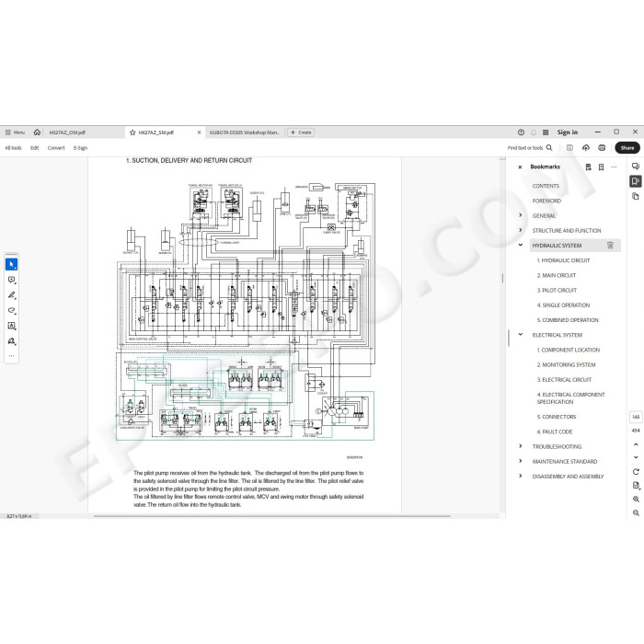This screenshot has height=644, width=644.
Task: Choose the stamp/sign tool in quick toolbar
Action: (x=11, y=341)
